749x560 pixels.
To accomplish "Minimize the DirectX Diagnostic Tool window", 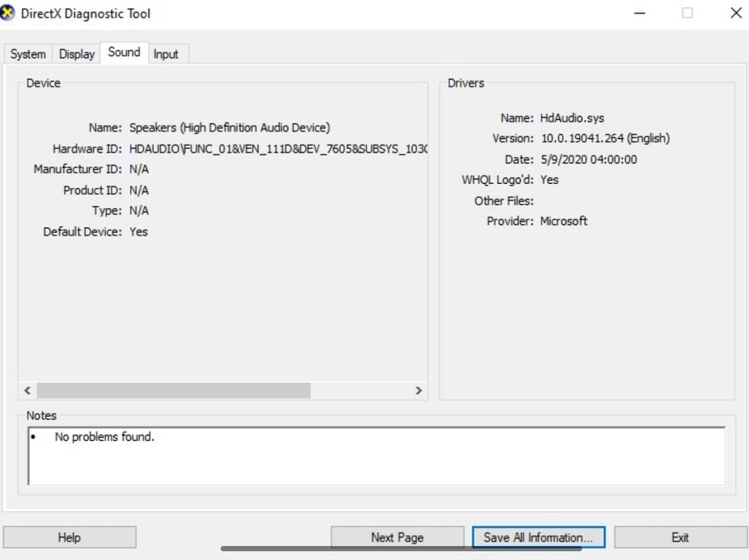I will pos(640,12).
